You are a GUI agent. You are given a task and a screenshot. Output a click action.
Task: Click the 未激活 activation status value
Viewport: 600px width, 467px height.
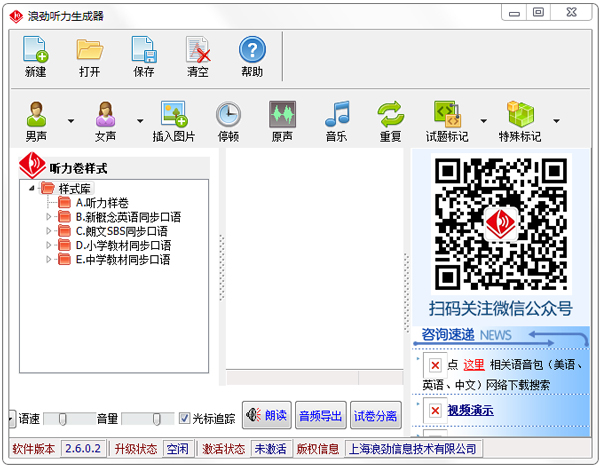[x=271, y=449]
